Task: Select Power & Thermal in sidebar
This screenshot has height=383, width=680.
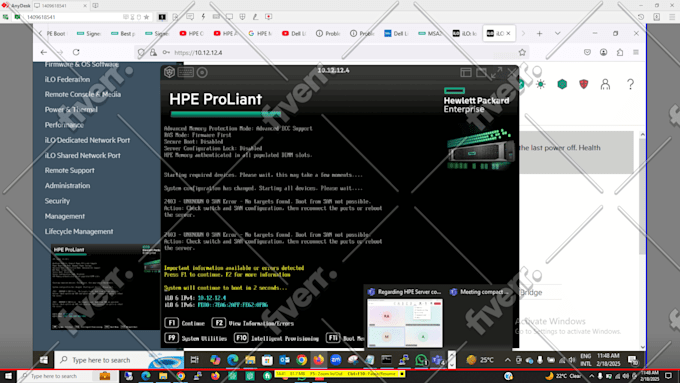Action: click(x=71, y=109)
